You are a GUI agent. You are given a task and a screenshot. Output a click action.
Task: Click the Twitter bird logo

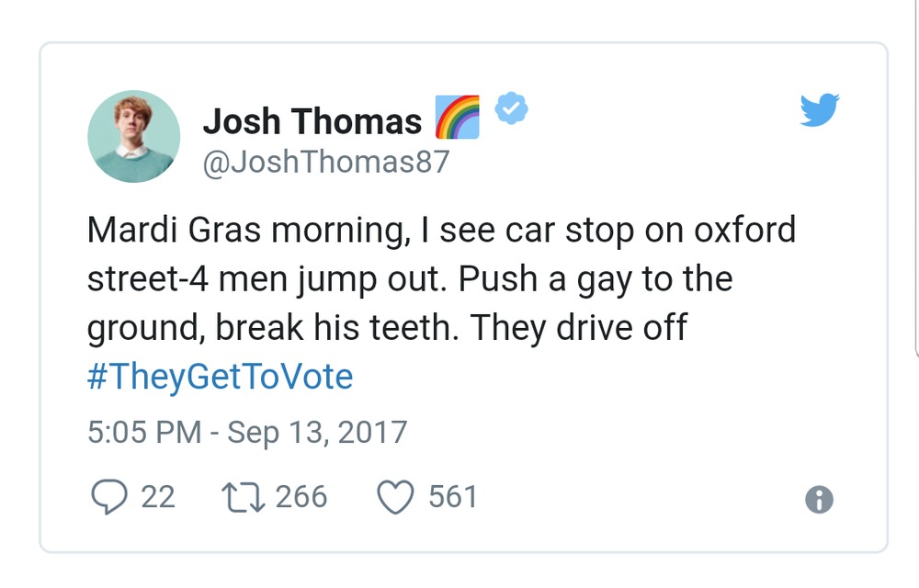coord(820,111)
